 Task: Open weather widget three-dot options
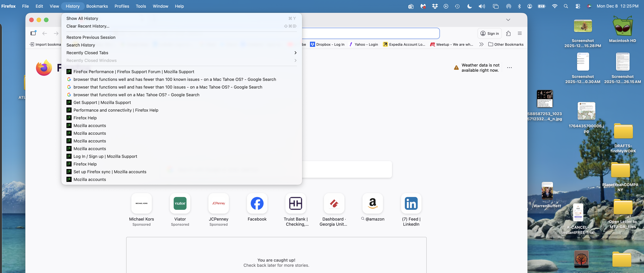tap(509, 68)
